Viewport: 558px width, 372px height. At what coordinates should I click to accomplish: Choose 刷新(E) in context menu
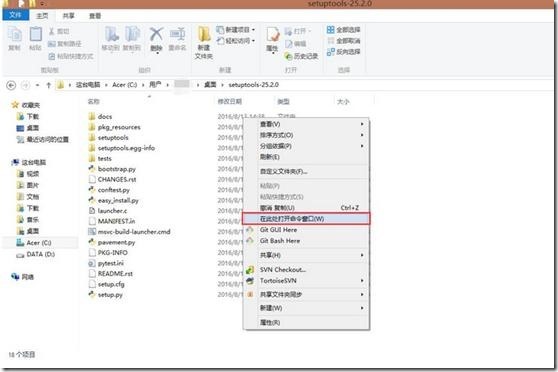click(x=306, y=157)
